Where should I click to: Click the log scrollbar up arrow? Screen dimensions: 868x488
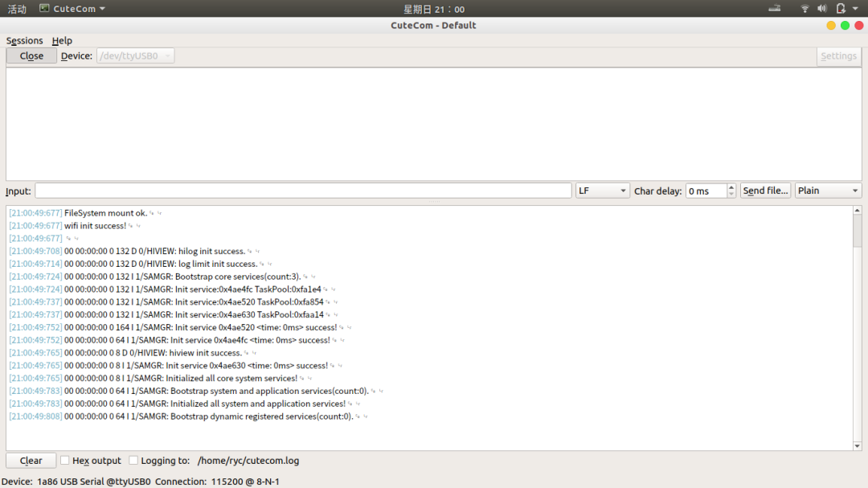click(x=857, y=211)
